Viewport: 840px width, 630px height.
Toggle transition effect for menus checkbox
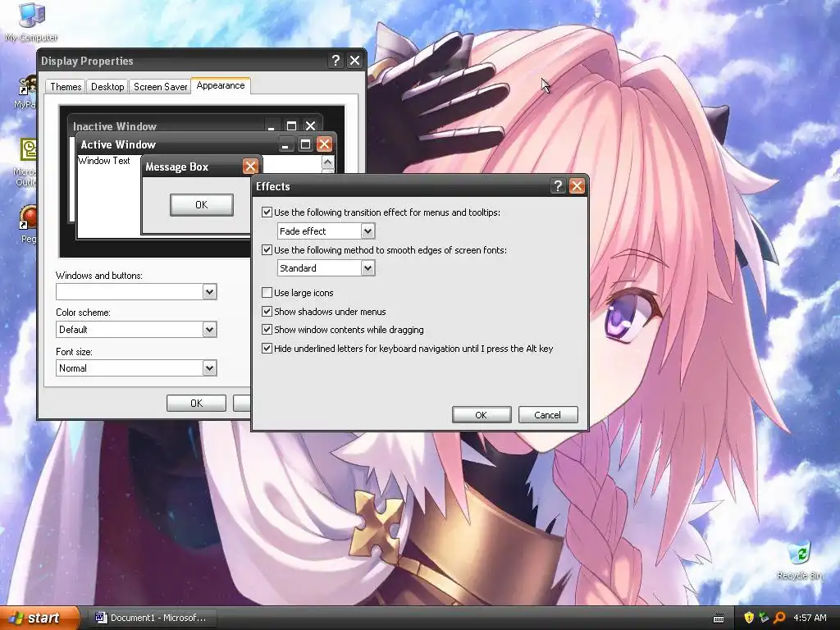pos(267,212)
